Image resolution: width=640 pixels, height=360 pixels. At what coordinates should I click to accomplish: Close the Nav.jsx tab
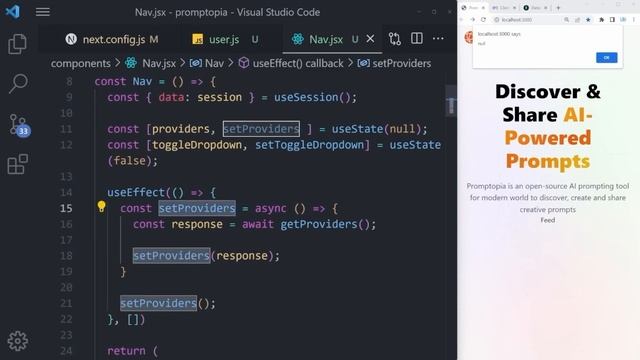tap(370, 39)
